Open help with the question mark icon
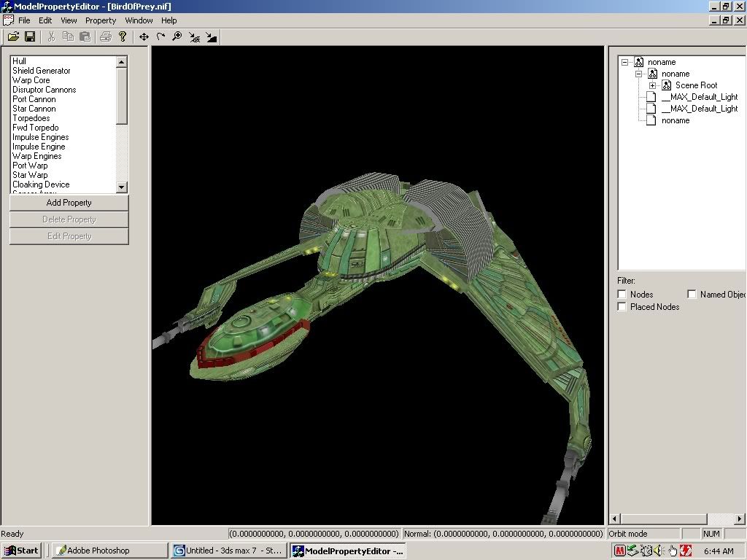This screenshot has width=747, height=560. [123, 36]
